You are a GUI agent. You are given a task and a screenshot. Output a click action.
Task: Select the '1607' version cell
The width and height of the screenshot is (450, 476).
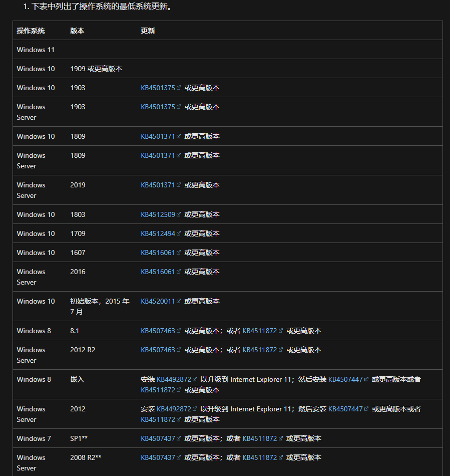point(78,253)
